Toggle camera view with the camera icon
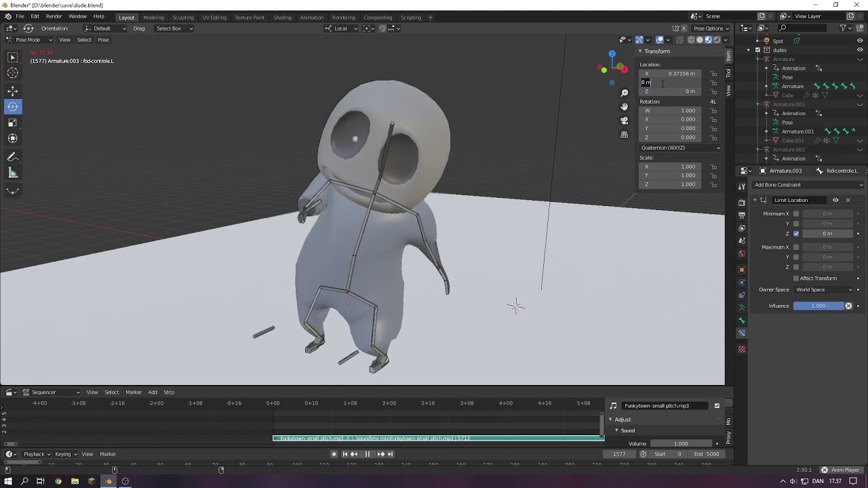Viewport: 868px width, 488px height. coord(625,121)
